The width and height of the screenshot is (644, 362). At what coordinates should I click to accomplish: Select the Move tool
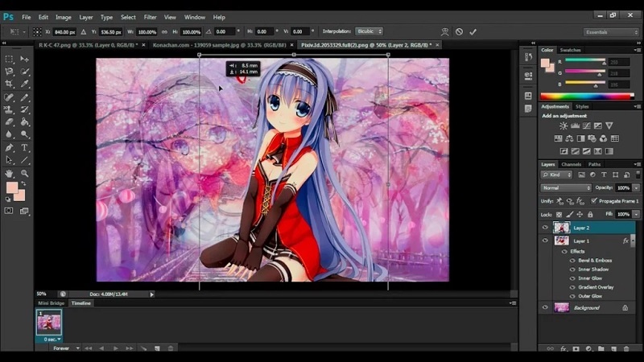click(25, 60)
